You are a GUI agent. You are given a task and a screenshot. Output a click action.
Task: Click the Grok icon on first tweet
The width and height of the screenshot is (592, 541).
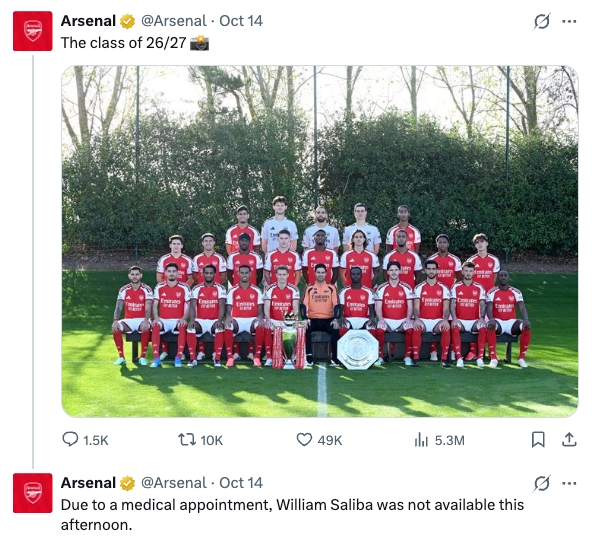point(542,22)
